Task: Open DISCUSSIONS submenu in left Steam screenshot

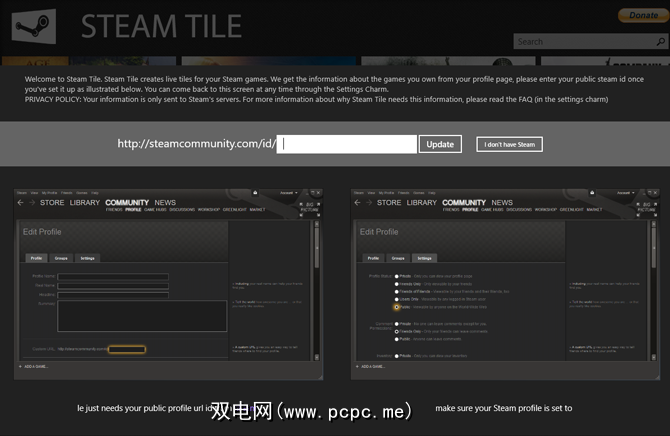Action: pyautogui.click(x=182, y=210)
